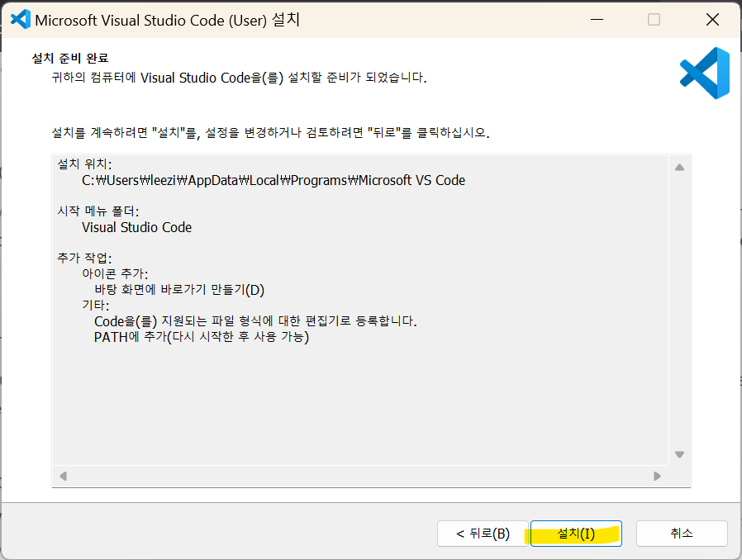Click the '바탕 화면에 바로가기 만들기(D)' line
Image resolution: width=742 pixels, height=560 pixels.
pos(179,289)
